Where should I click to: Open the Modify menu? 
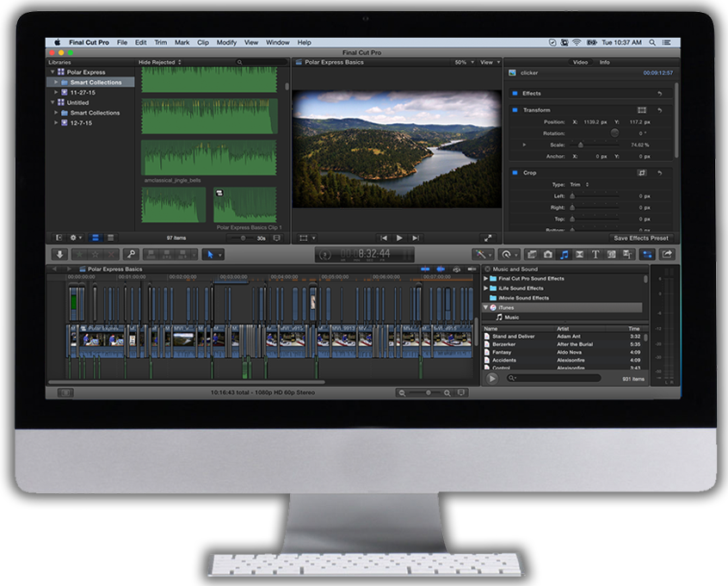coord(226,42)
